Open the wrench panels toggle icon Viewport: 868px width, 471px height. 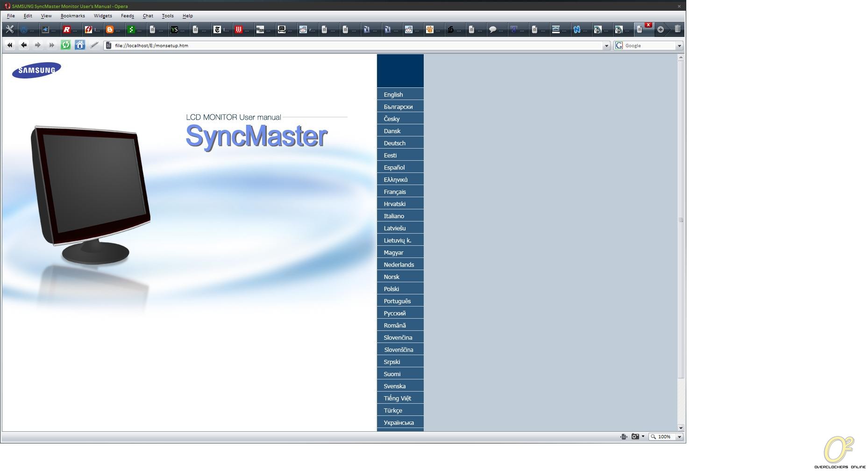9,29
